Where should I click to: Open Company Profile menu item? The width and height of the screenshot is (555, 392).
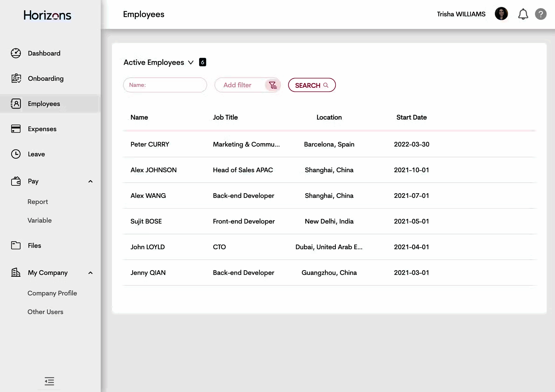point(52,293)
